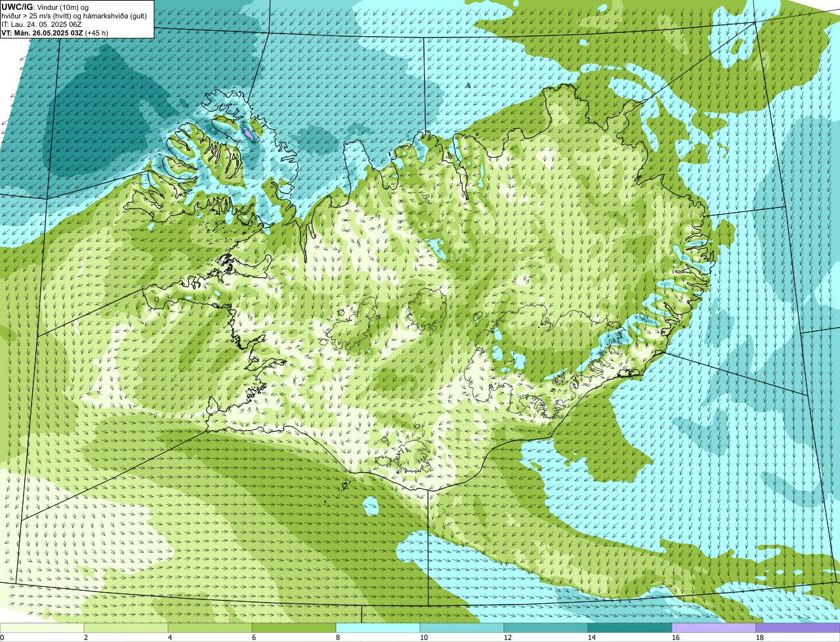Click the purple gust patch in the Westfjords
Screen dimensions: 840x642
coord(247,135)
